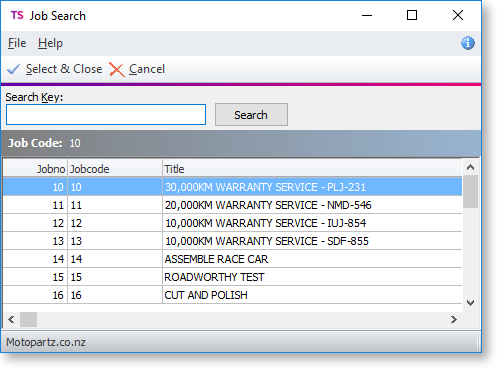Select the ASSEMBLE RACE CAR job row
Viewport: 497px width, 368px height.
232,259
